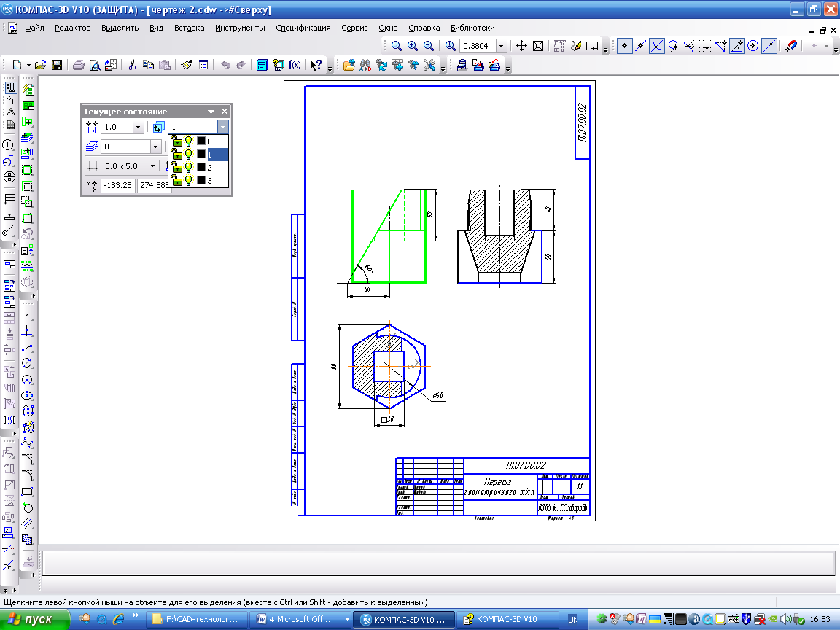Viewport: 840px width, 630px height.
Task: Open the Инструменты menu
Action: [240, 28]
